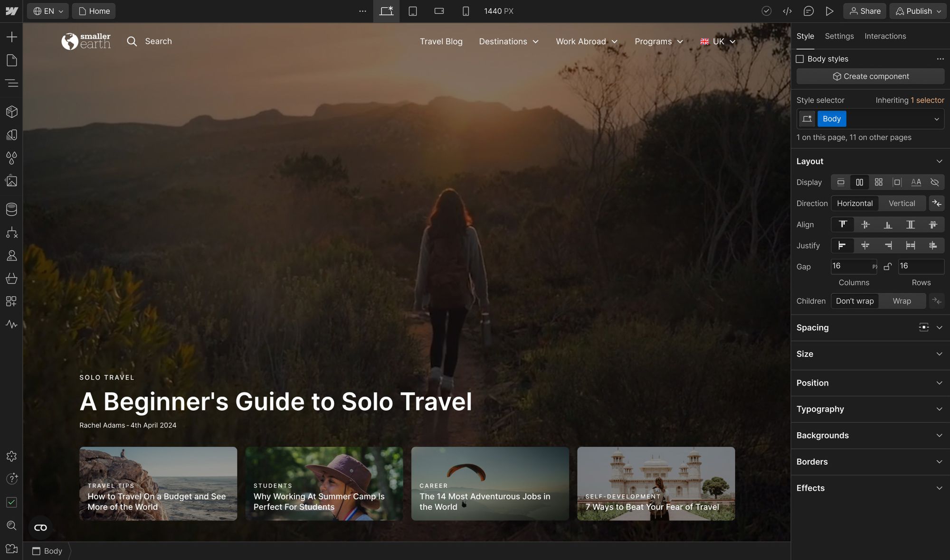Open the CMS Collections panel
Viewport: 950px width, 560px height.
[x=11, y=209]
